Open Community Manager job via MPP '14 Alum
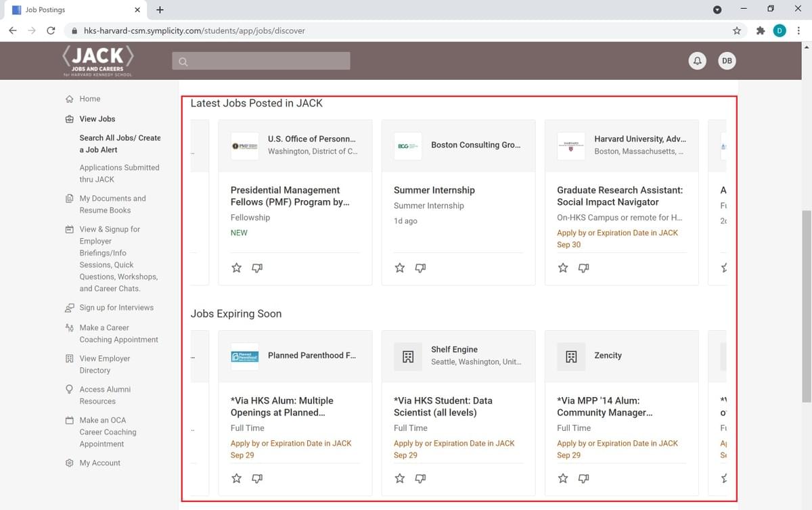The height and width of the screenshot is (510, 812). (605, 407)
